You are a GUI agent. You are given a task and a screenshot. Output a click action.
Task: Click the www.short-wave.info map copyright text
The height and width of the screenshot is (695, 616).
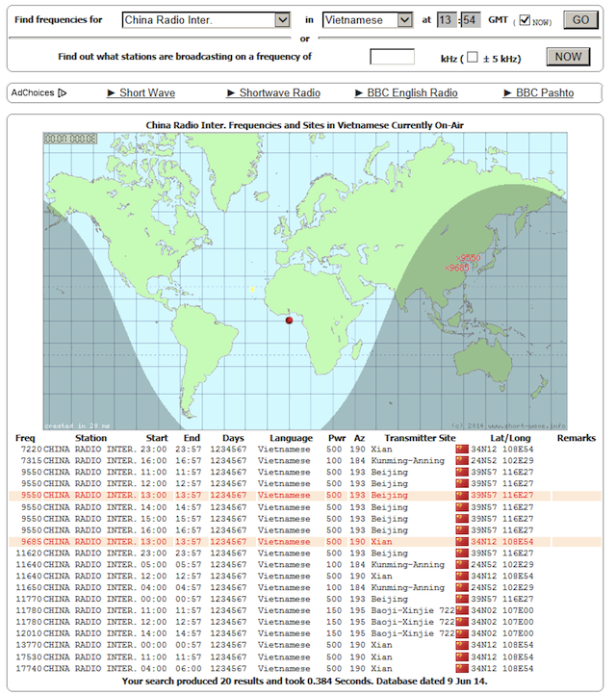click(x=509, y=425)
